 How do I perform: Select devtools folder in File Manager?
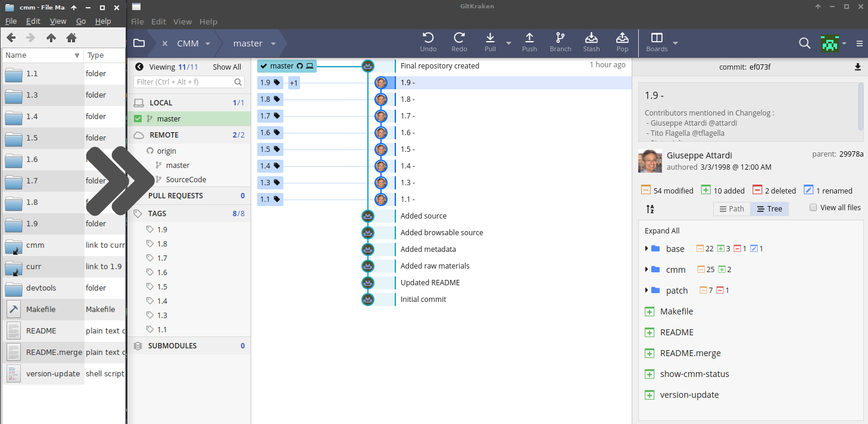(41, 288)
